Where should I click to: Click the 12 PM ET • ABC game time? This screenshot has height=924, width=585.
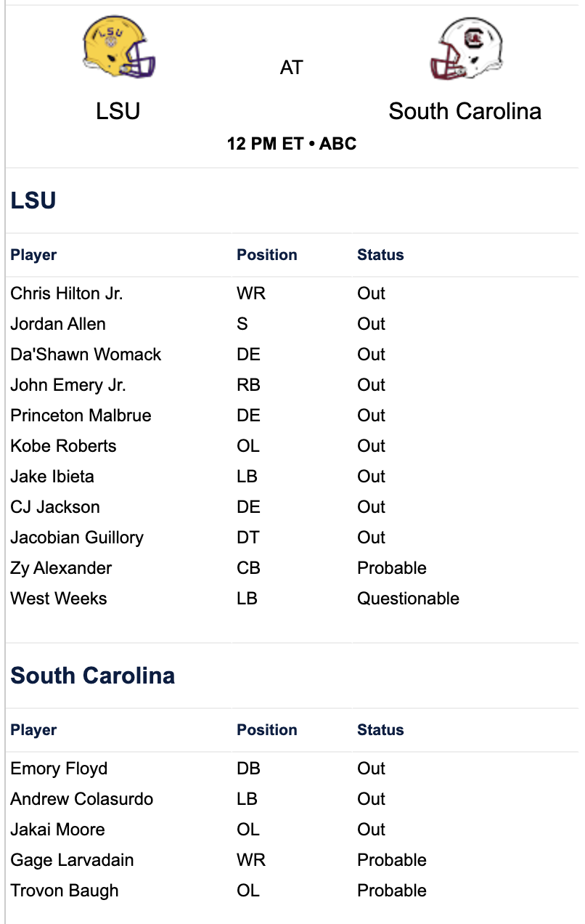[292, 143]
